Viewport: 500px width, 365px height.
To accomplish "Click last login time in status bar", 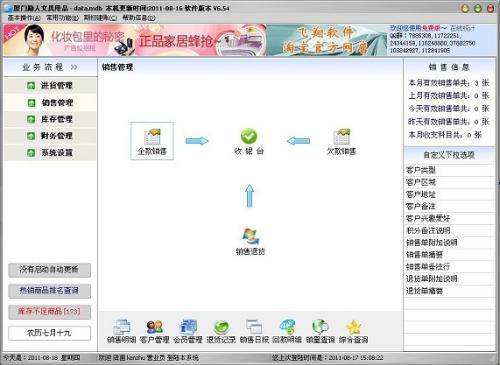I will pyautogui.click(x=327, y=358).
